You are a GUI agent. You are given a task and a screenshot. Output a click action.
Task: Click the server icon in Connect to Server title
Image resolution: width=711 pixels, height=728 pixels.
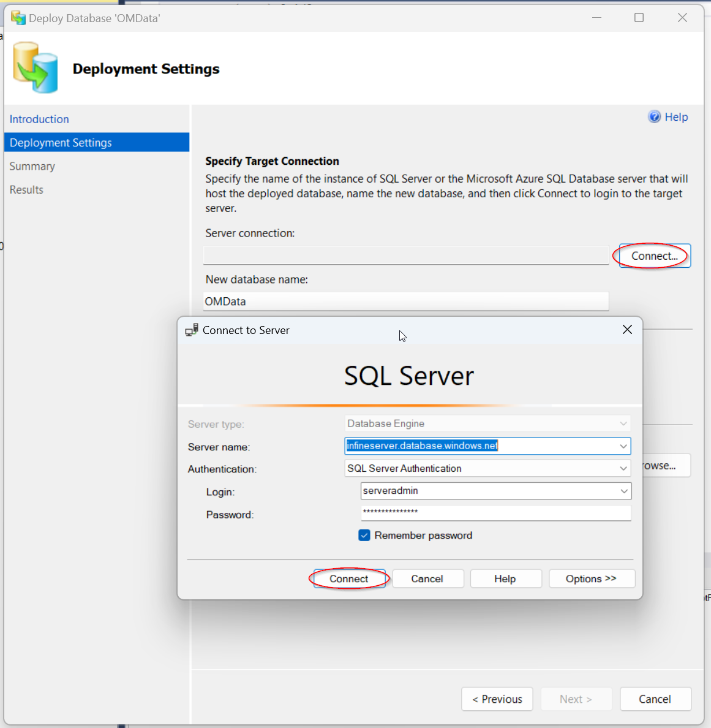pyautogui.click(x=191, y=329)
